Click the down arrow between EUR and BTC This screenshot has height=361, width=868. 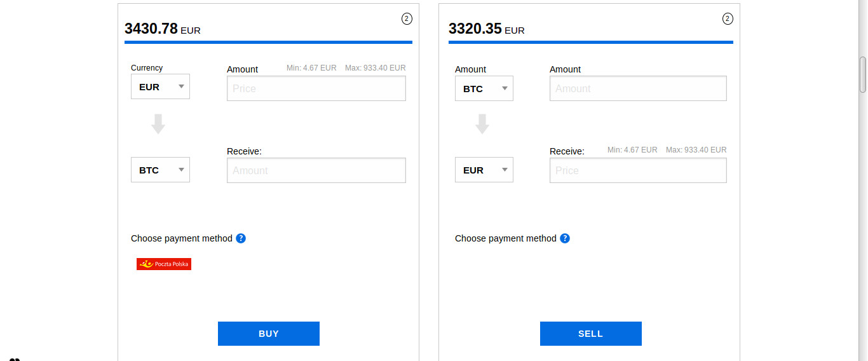tap(158, 124)
